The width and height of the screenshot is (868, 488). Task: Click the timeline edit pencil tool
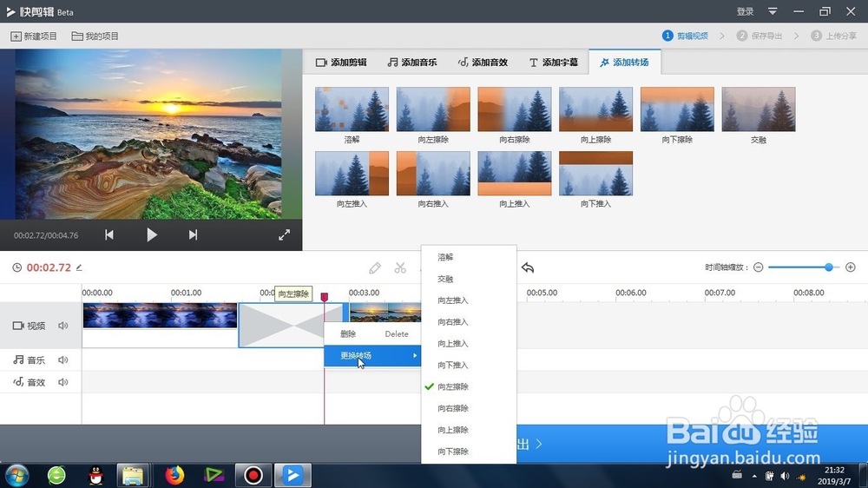375,268
